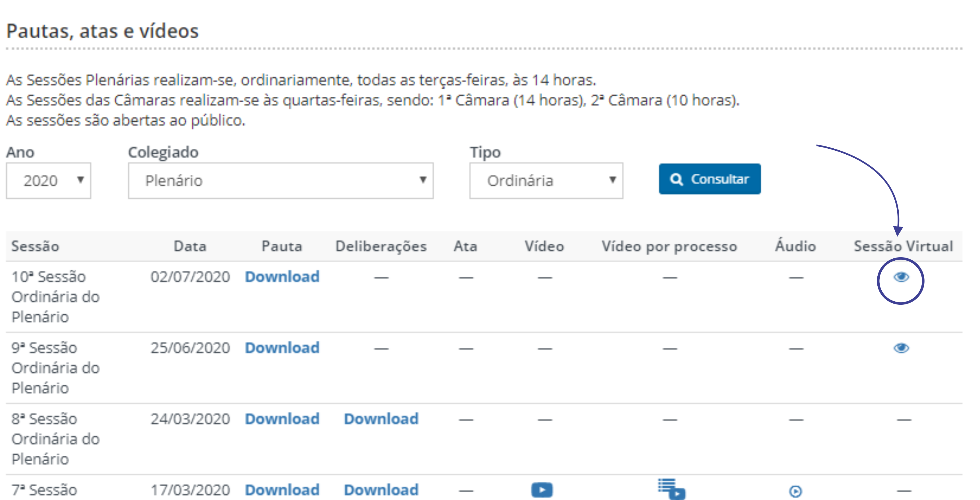This screenshot has height=500, width=980.
Task: Open the Ano dropdown showing 2020
Action: click(x=48, y=181)
